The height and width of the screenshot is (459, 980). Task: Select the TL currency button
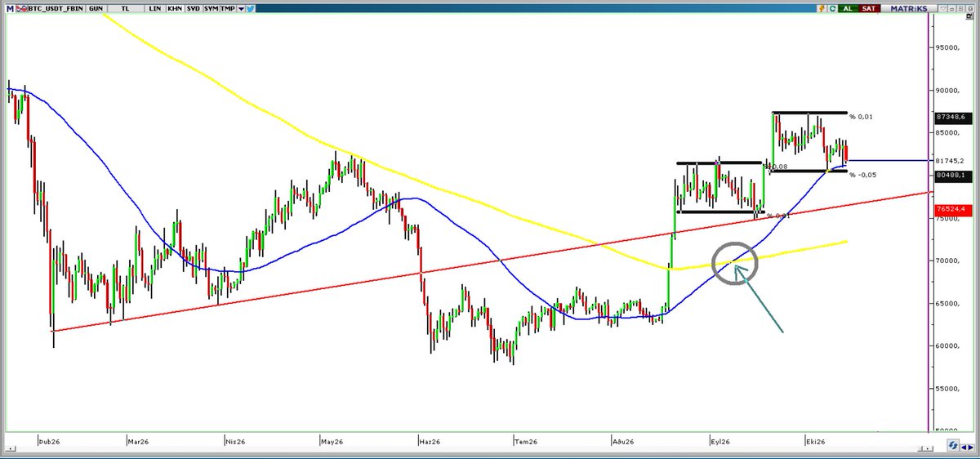[x=126, y=9]
